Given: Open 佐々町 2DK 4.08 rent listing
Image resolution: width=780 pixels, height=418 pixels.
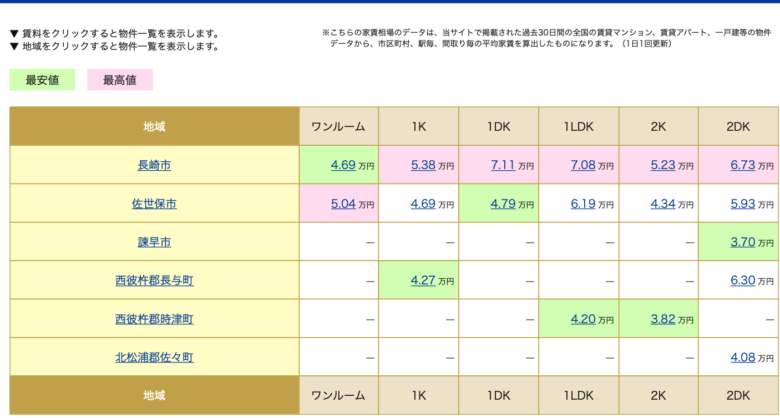Looking at the screenshot, I should (743, 357).
